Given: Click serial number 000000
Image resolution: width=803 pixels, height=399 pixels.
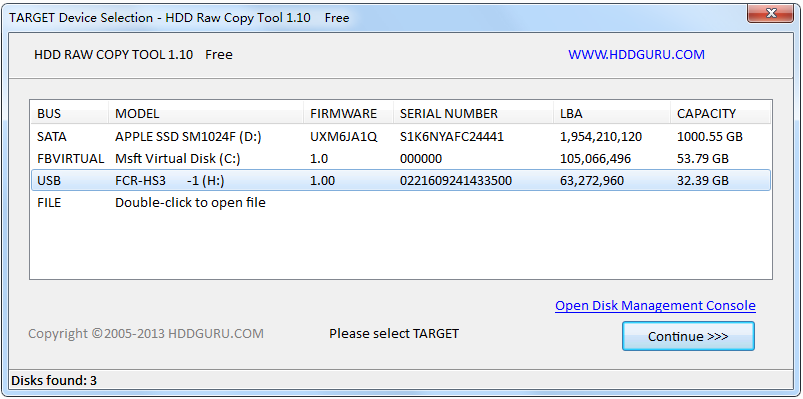Looking at the screenshot, I should tap(421, 159).
